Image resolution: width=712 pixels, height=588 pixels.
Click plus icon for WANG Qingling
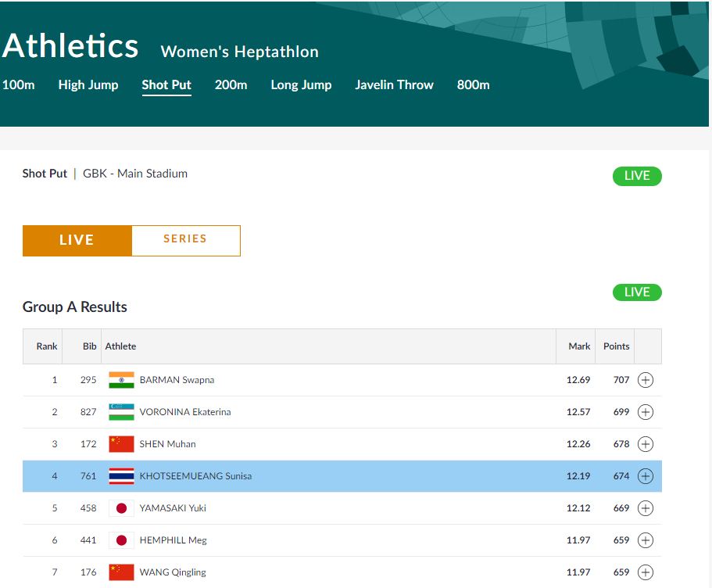645,572
